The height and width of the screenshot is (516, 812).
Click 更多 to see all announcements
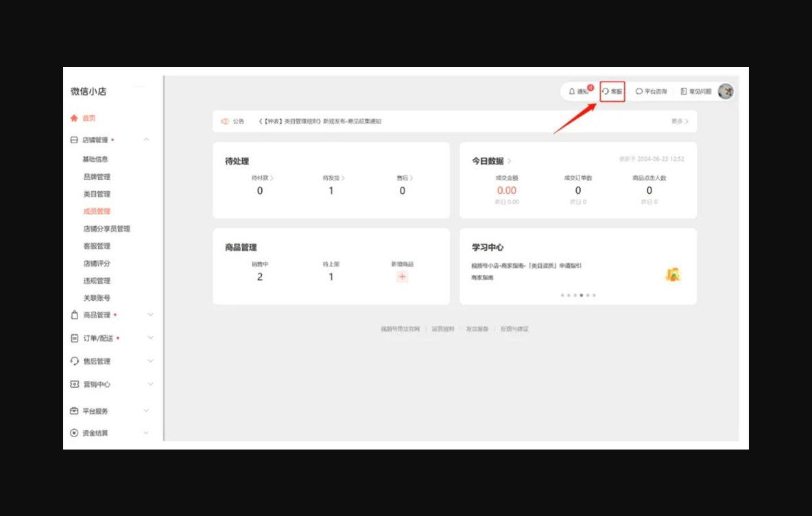[679, 121]
